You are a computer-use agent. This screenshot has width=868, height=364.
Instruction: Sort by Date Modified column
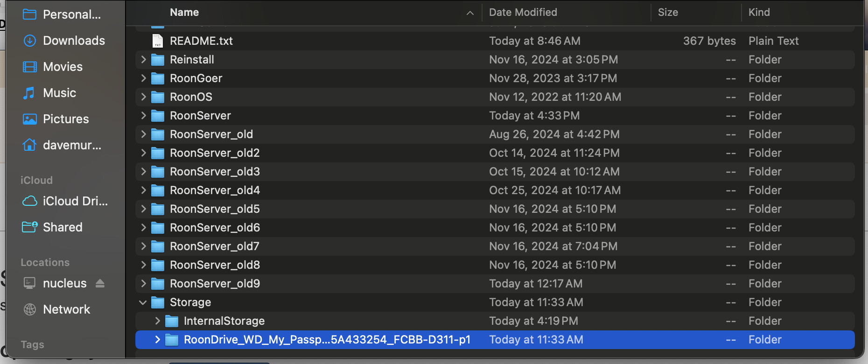[523, 13]
